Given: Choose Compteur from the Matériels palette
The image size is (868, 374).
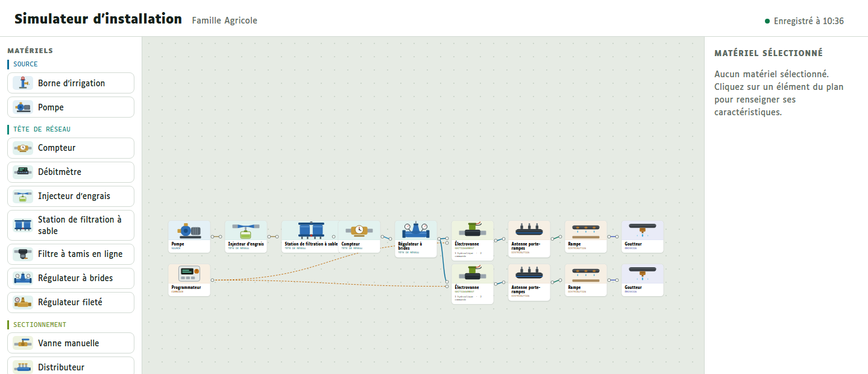Looking at the screenshot, I should [x=71, y=148].
